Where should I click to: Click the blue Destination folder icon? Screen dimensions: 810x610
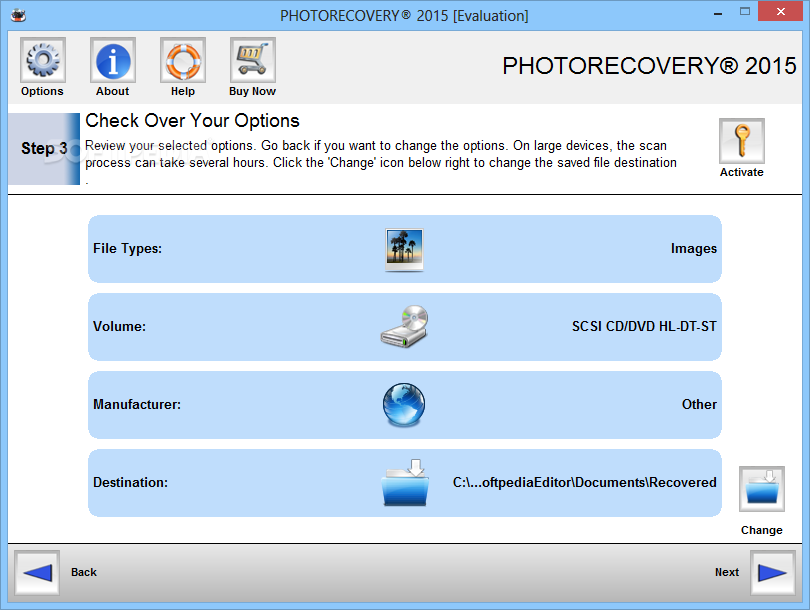coord(406,482)
